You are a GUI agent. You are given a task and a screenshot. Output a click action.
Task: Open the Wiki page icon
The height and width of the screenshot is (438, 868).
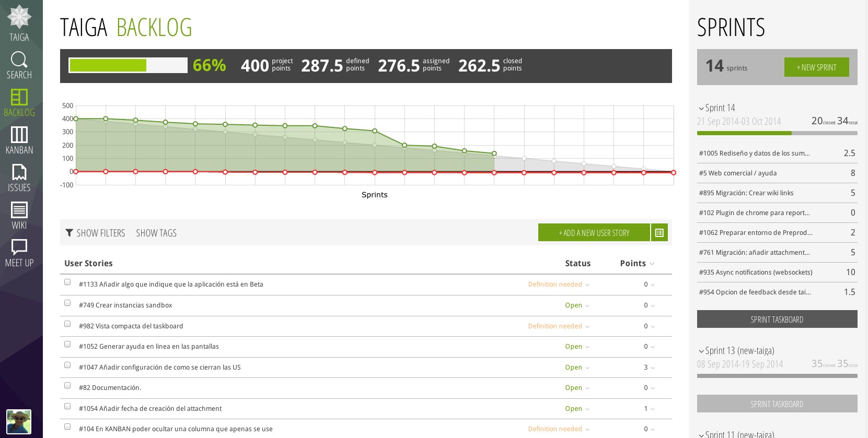pyautogui.click(x=19, y=210)
